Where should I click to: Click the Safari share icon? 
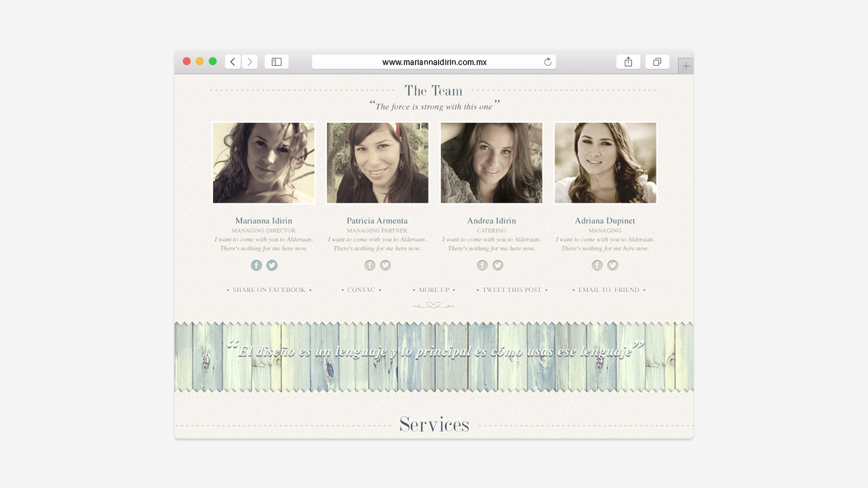point(628,62)
